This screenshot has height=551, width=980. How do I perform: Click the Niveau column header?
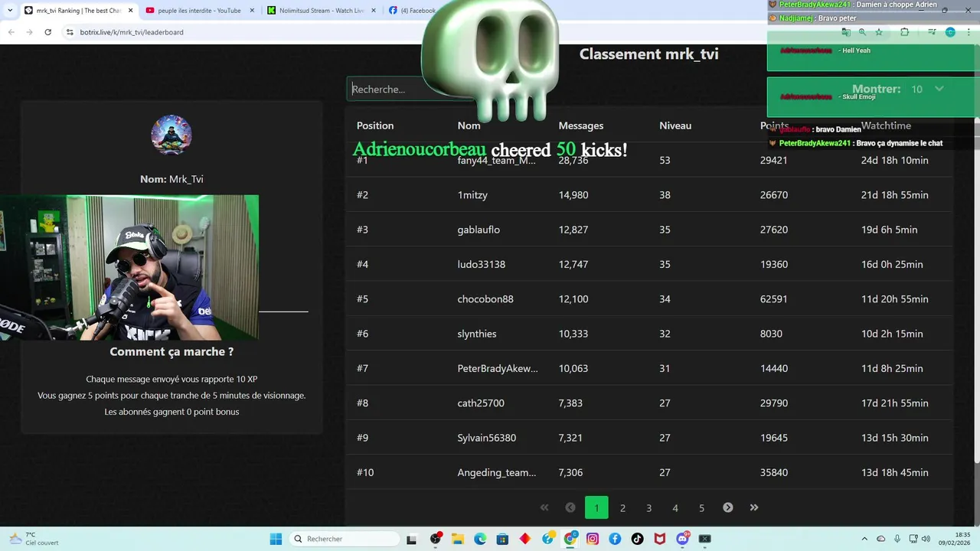[675, 126]
